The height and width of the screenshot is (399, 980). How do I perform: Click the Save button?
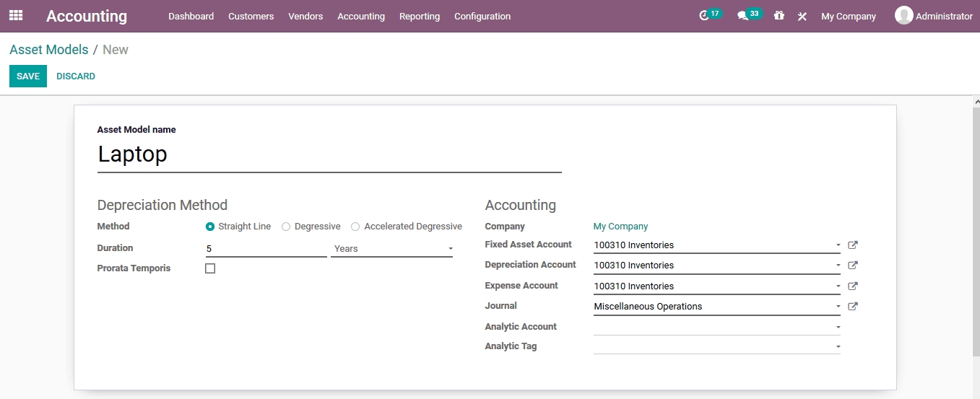tap(28, 76)
